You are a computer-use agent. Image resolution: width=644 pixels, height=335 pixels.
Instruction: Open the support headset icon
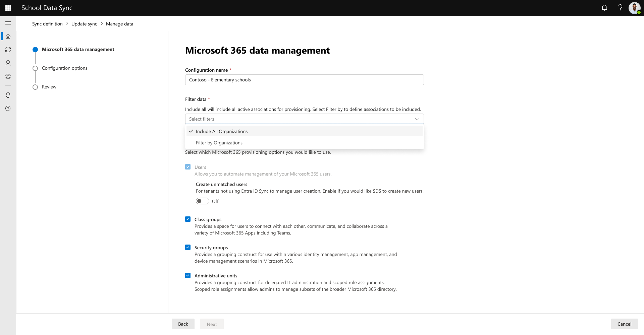click(8, 95)
